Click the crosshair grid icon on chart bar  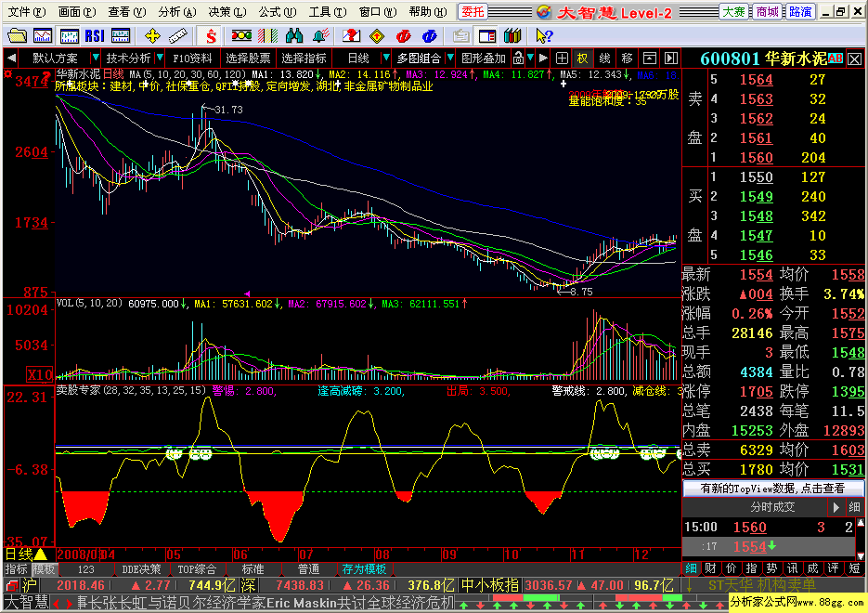pos(562,58)
